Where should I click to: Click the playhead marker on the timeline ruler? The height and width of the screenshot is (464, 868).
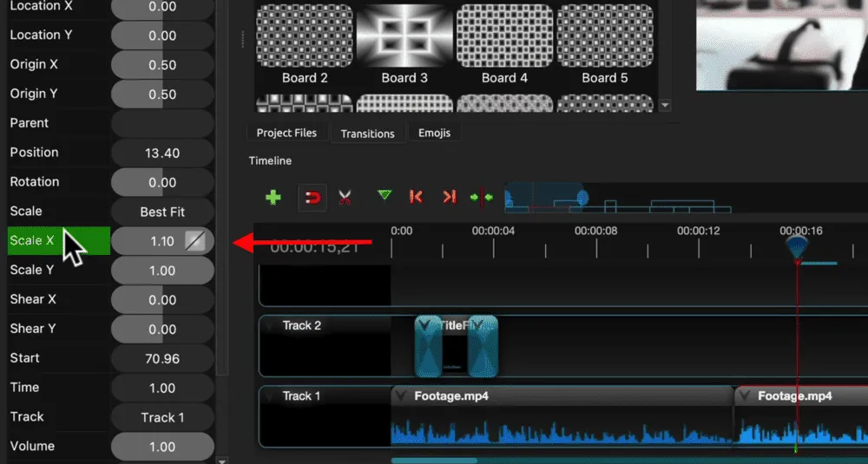pos(796,247)
